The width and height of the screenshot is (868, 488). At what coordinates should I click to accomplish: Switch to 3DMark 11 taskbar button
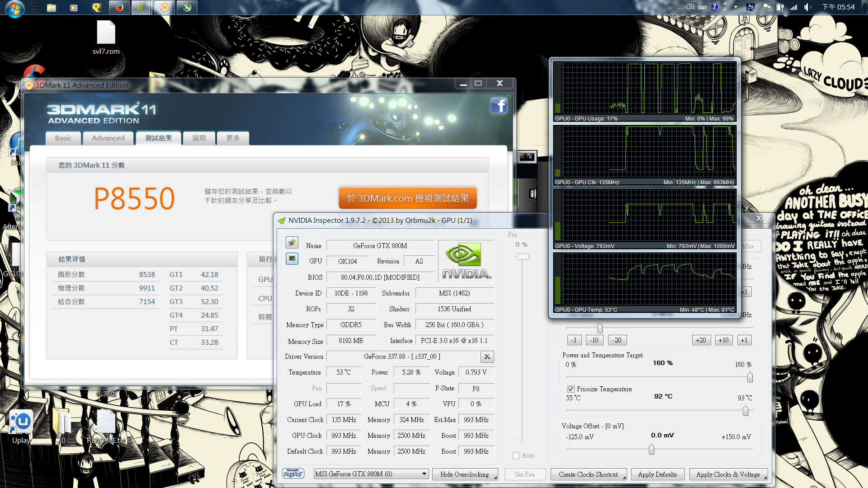point(164,8)
